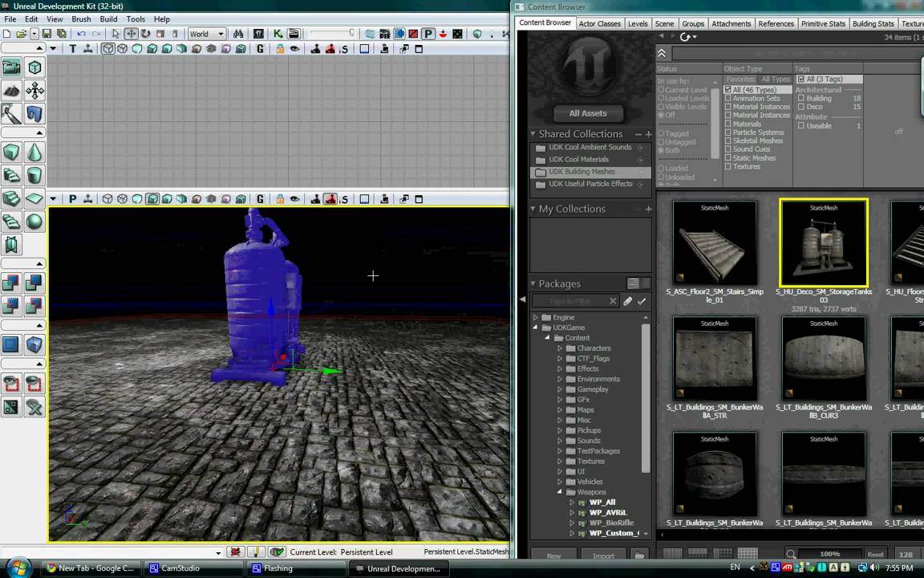Toggle the P play-in-editor button
This screenshot has height=578, width=924.
pos(428,35)
